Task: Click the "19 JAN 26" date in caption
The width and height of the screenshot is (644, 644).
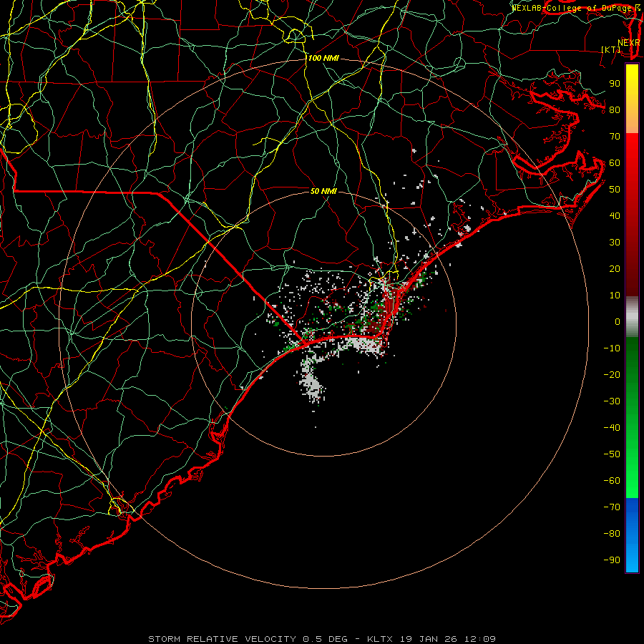Action: tap(429, 639)
